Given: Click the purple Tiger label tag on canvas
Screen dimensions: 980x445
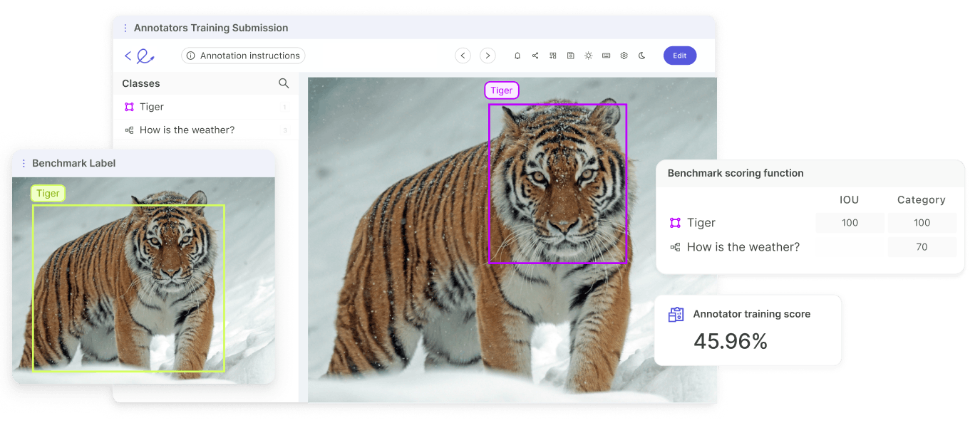Looking at the screenshot, I should (502, 90).
